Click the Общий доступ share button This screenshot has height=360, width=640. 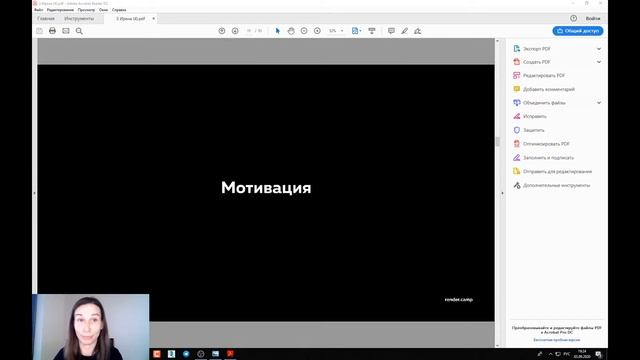click(x=578, y=31)
